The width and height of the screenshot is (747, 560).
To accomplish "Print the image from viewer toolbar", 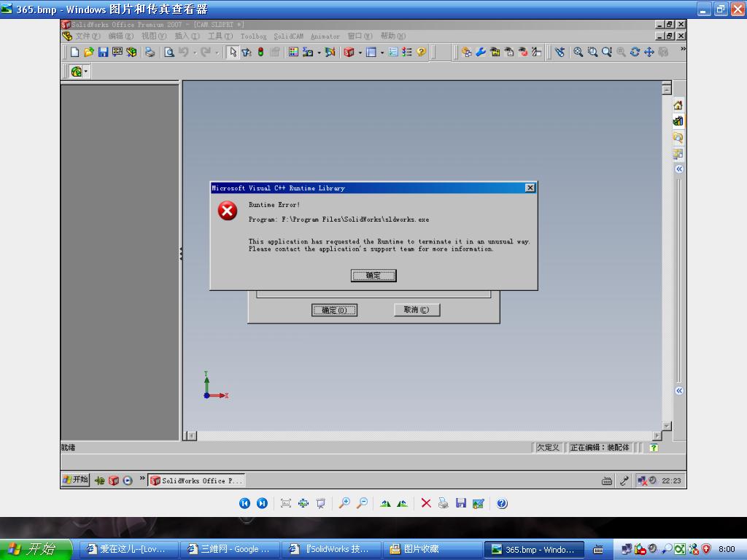I will pyautogui.click(x=444, y=503).
